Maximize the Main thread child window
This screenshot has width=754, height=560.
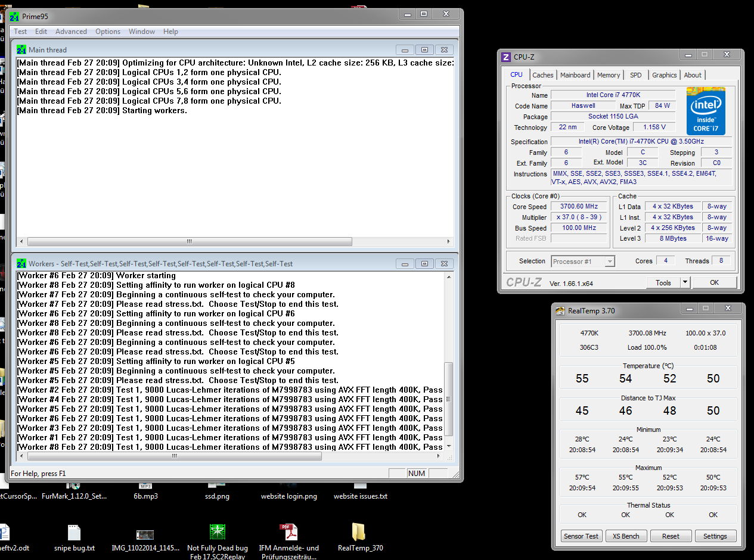(x=424, y=50)
